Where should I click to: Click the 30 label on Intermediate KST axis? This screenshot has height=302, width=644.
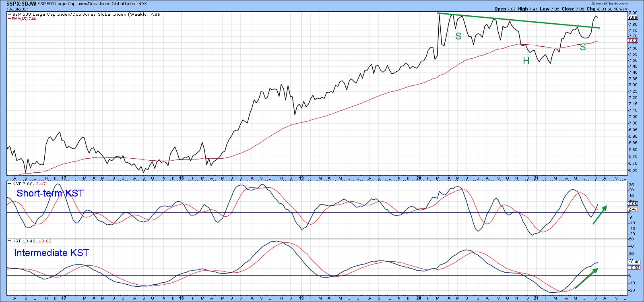coord(630,254)
